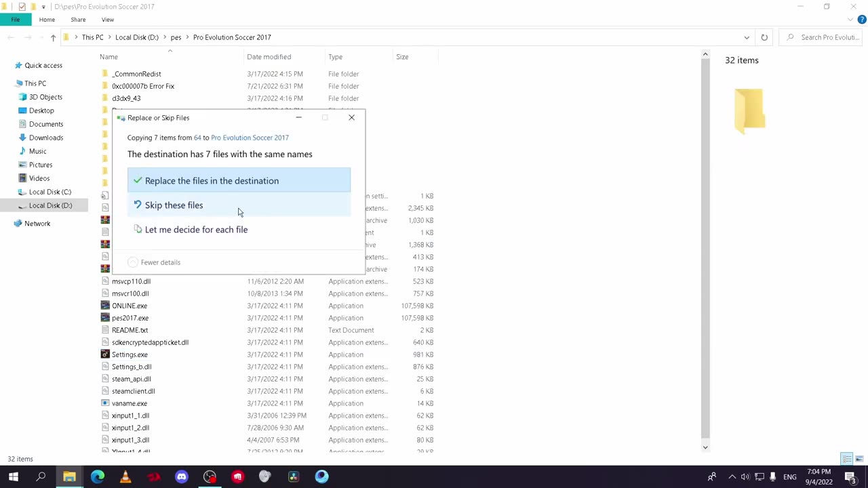Screen dimensions: 868x488
Task: Open Microsoft Edge from the taskbar
Action: click(x=98, y=477)
